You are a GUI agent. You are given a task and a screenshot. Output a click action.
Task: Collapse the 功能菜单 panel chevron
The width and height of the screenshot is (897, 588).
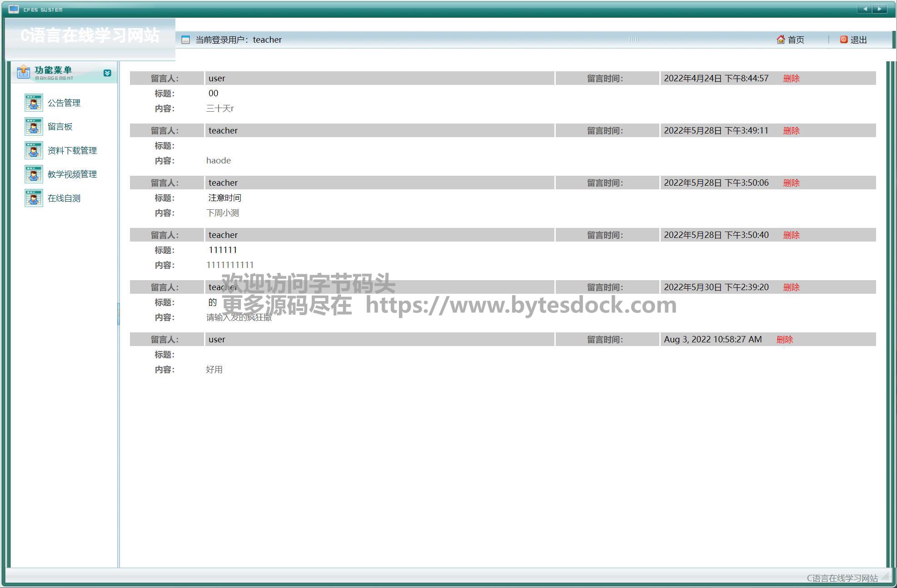point(107,73)
